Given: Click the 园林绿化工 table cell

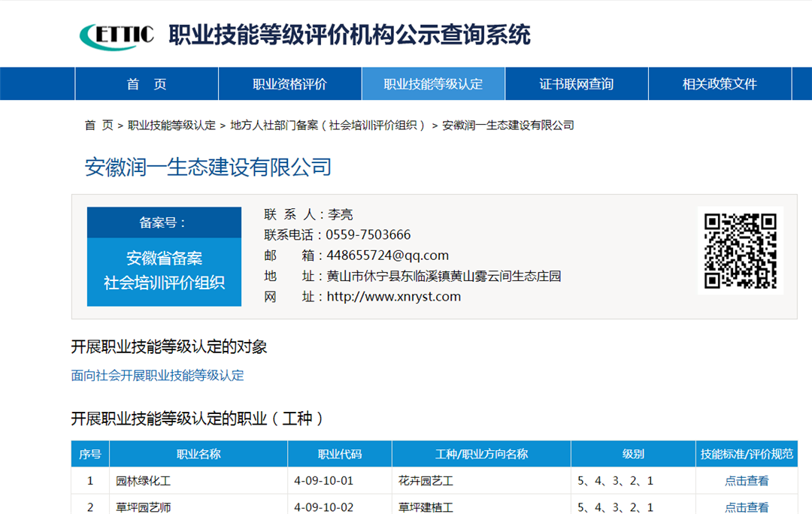Looking at the screenshot, I should click(x=198, y=481).
